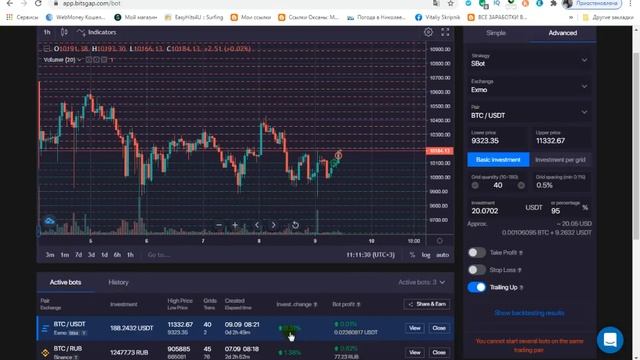Image resolution: width=640 pixels, height=360 pixels.
Task: Click the Share & Earn button
Action: (x=427, y=304)
